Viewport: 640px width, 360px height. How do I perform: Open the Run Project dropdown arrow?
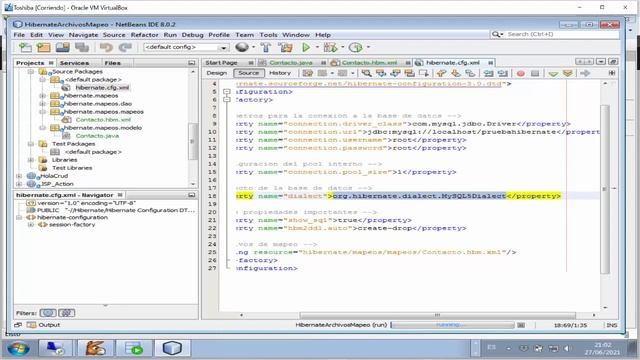[317, 47]
